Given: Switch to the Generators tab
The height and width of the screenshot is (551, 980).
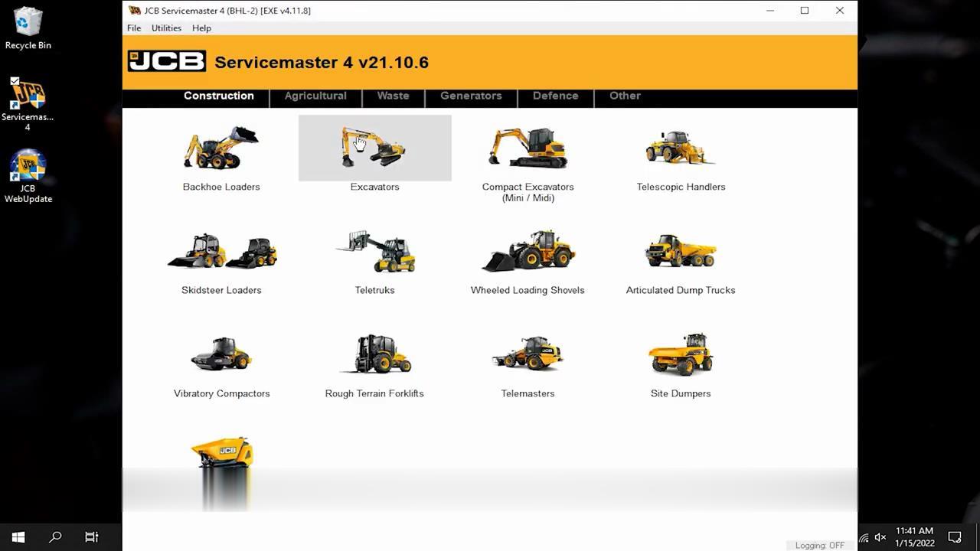Looking at the screenshot, I should pos(471,96).
